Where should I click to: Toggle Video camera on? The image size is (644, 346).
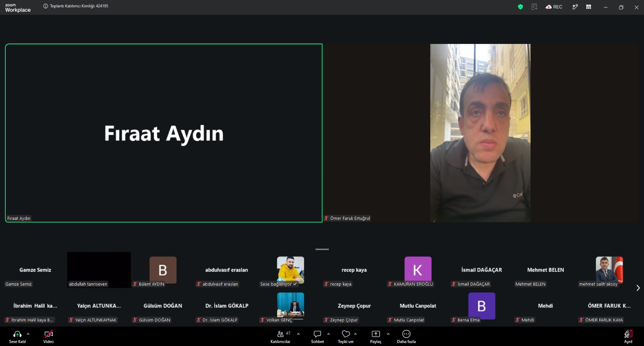49,337
